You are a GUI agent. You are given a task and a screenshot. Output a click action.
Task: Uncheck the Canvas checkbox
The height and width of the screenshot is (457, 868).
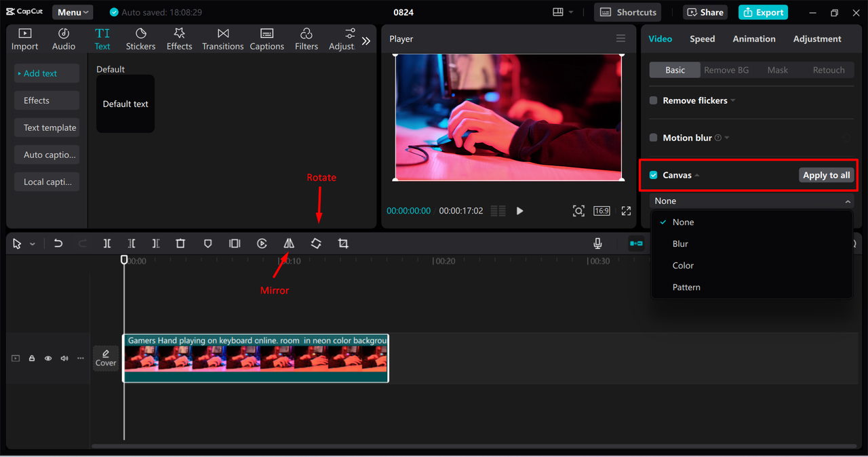tap(654, 175)
